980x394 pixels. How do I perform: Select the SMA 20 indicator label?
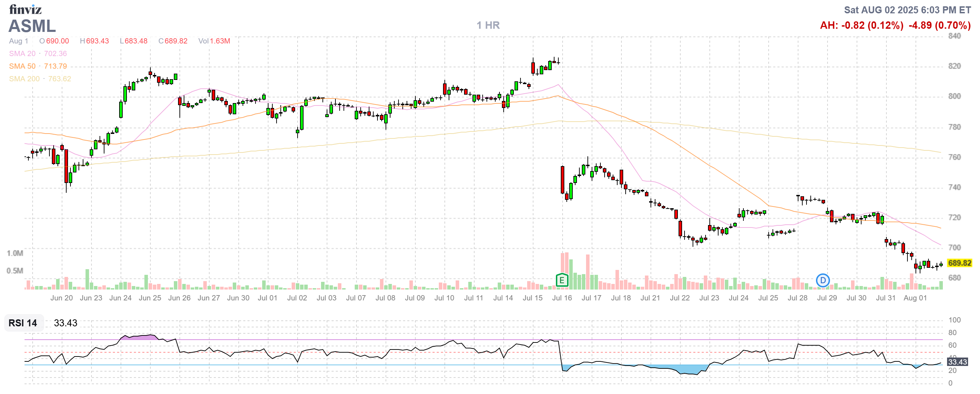click(x=22, y=54)
